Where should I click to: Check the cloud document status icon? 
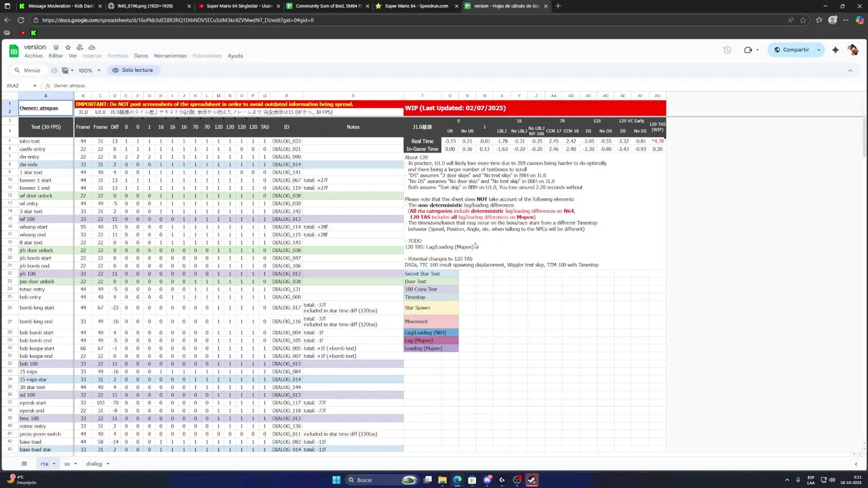92,47
